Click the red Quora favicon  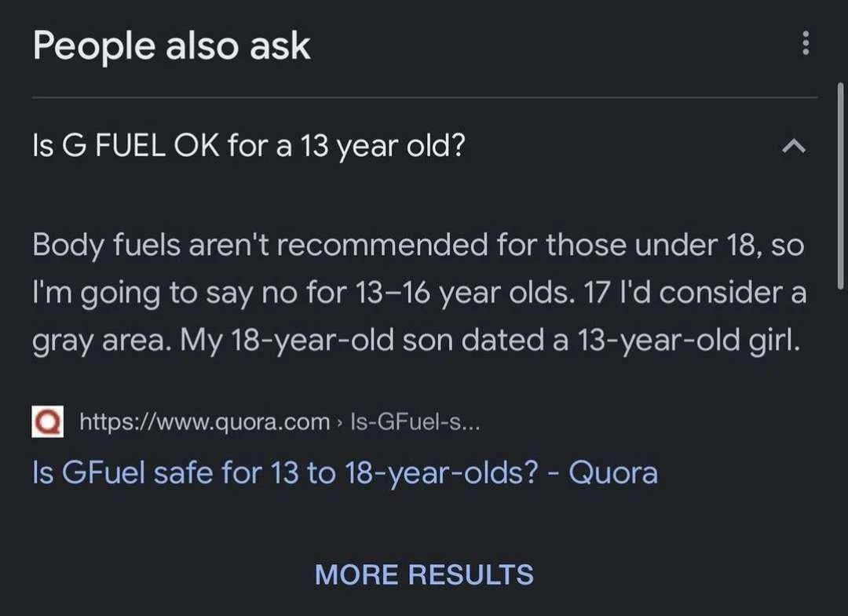(46, 423)
